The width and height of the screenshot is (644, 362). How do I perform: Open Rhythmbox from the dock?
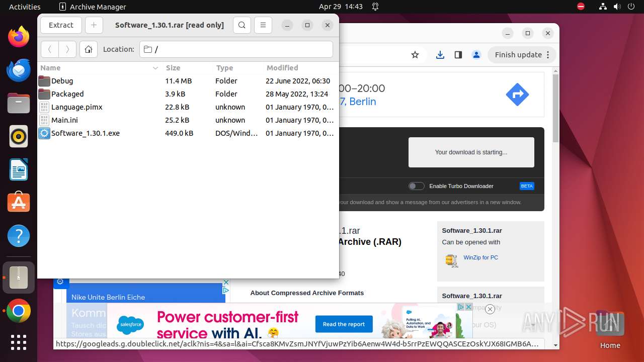point(19,136)
